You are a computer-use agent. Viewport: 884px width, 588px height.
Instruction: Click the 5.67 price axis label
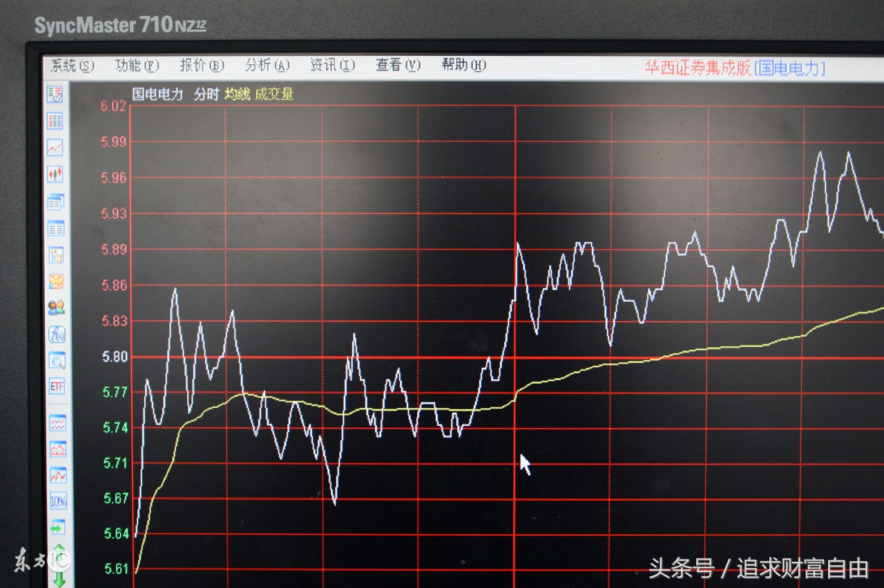[x=116, y=498]
